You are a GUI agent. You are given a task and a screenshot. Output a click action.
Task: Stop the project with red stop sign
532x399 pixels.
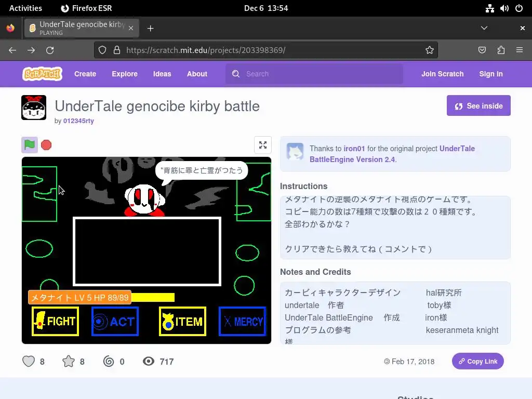[46, 145]
